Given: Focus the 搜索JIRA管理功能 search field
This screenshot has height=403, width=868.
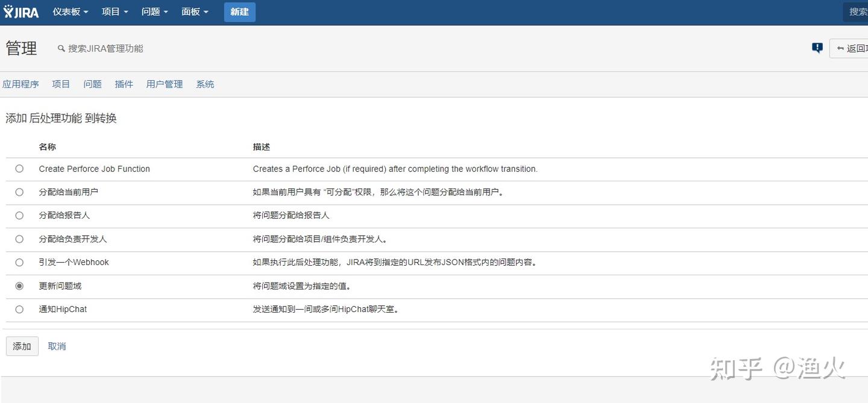Looking at the screenshot, I should pos(105,49).
